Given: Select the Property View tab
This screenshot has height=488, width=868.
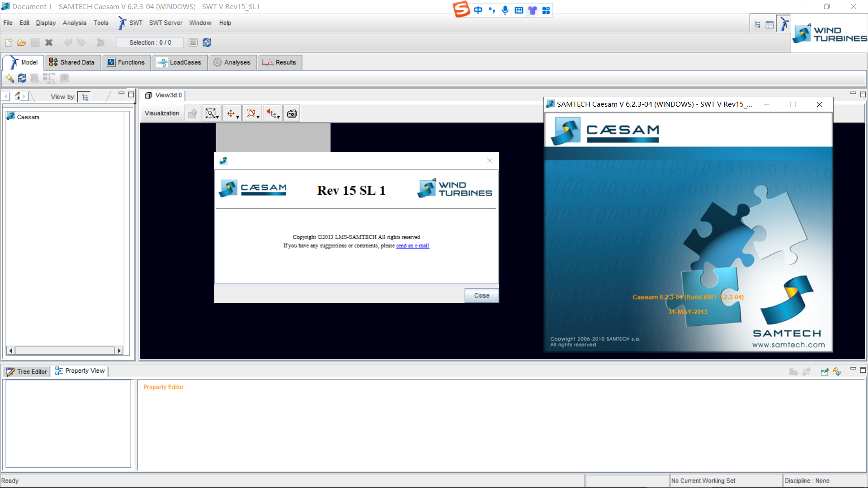Looking at the screenshot, I should (80, 371).
